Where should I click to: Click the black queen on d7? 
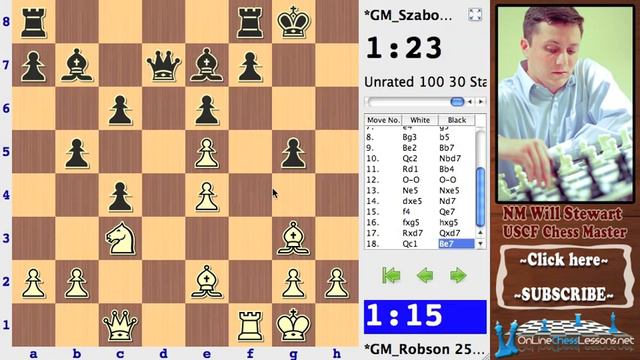click(x=163, y=65)
